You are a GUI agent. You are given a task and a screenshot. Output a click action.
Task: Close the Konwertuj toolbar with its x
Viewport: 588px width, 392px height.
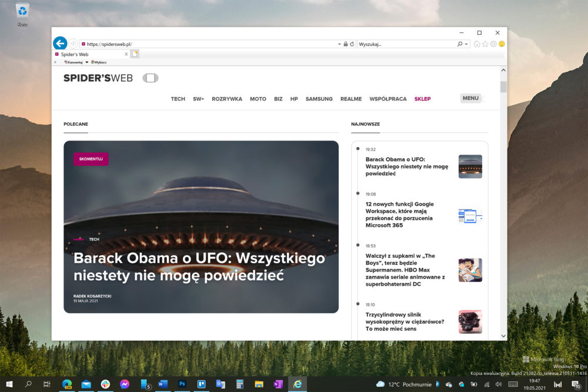click(x=55, y=62)
